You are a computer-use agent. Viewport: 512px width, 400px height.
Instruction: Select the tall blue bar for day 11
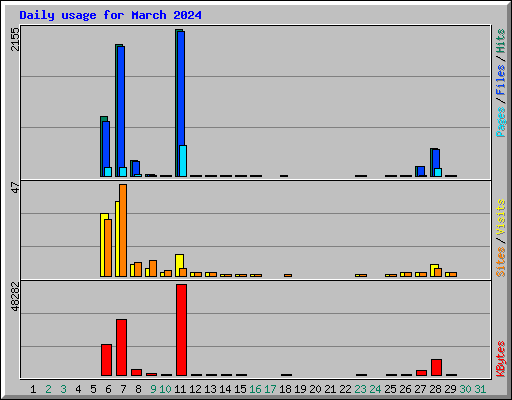tap(181, 88)
